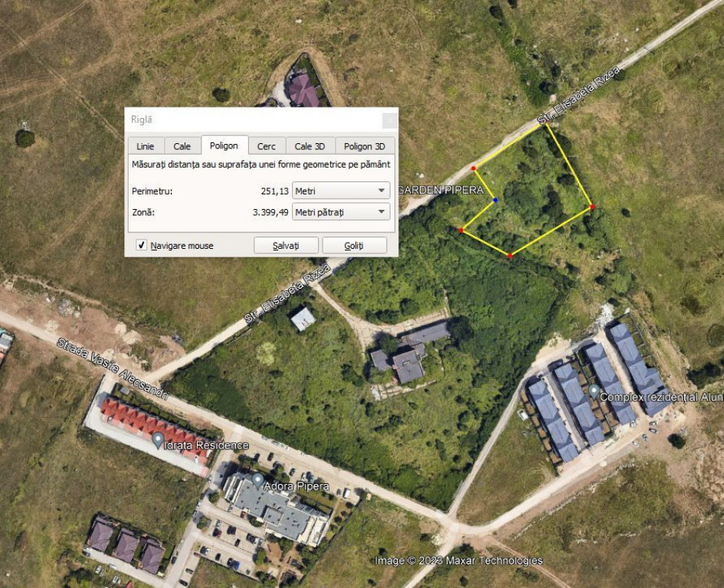Click the Idrata Residence map pin

click(x=158, y=440)
